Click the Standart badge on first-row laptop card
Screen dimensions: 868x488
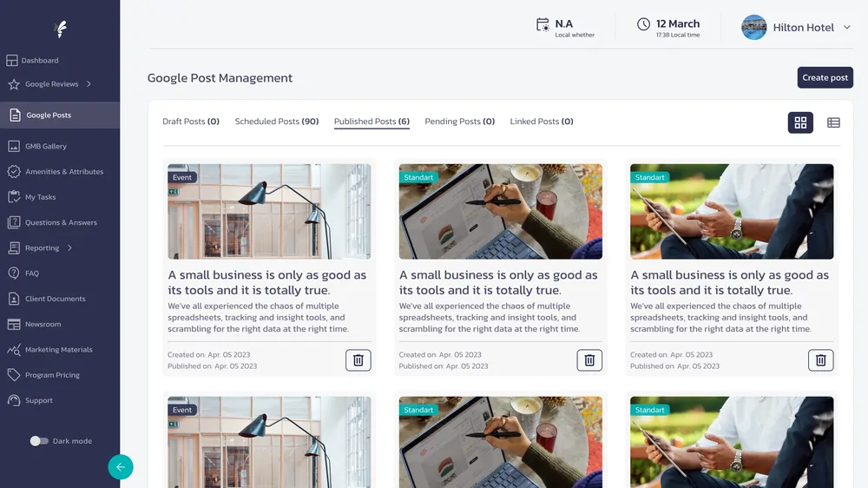418,177
